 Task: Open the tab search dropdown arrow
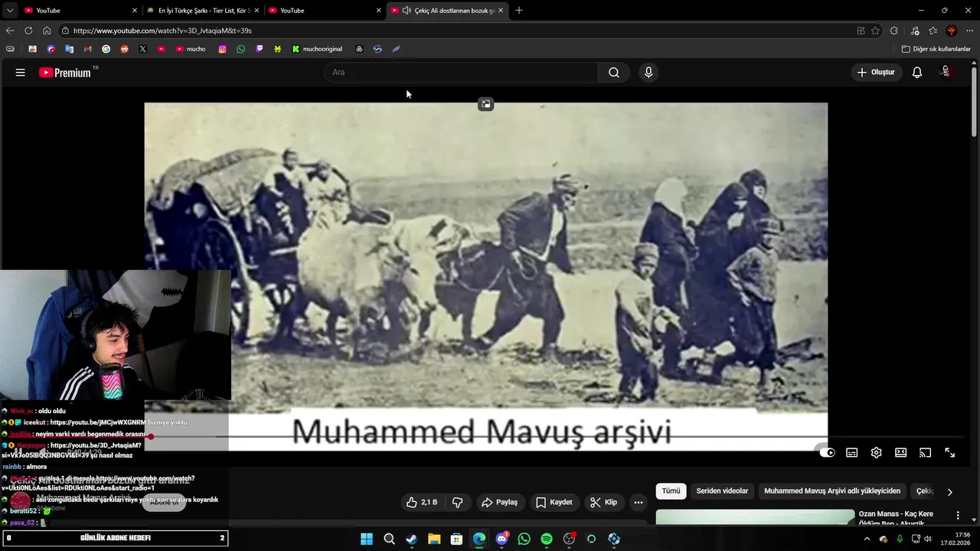click(x=10, y=10)
